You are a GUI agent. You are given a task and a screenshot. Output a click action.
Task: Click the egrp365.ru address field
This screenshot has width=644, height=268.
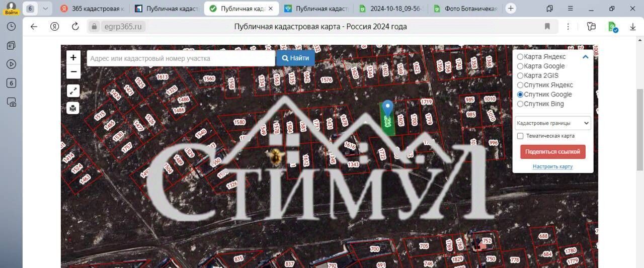pyautogui.click(x=123, y=27)
